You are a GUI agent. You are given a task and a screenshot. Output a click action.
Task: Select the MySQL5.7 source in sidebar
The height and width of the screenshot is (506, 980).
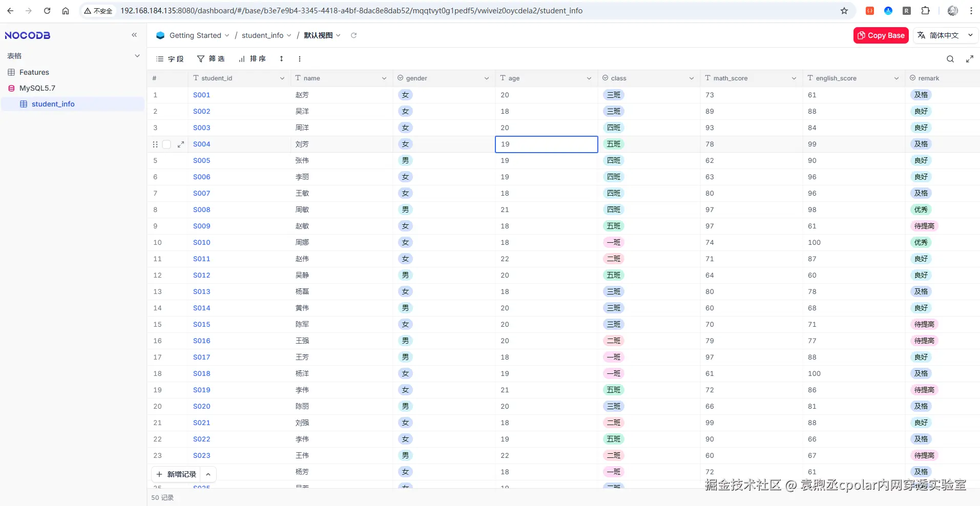click(x=72, y=88)
